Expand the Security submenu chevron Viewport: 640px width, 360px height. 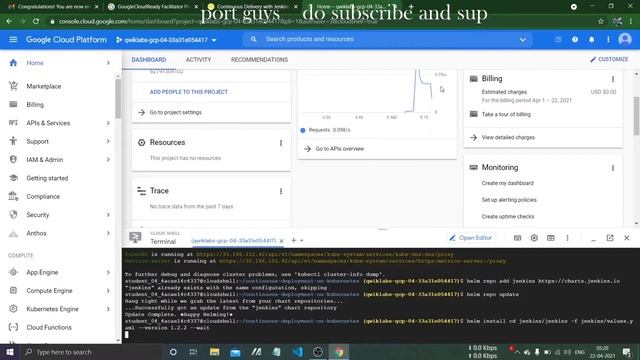tap(108, 215)
